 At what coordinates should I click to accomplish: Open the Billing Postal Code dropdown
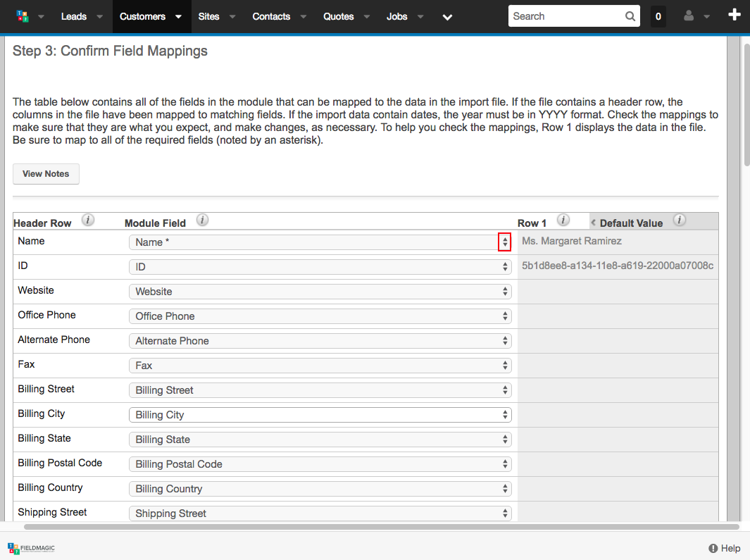320,463
